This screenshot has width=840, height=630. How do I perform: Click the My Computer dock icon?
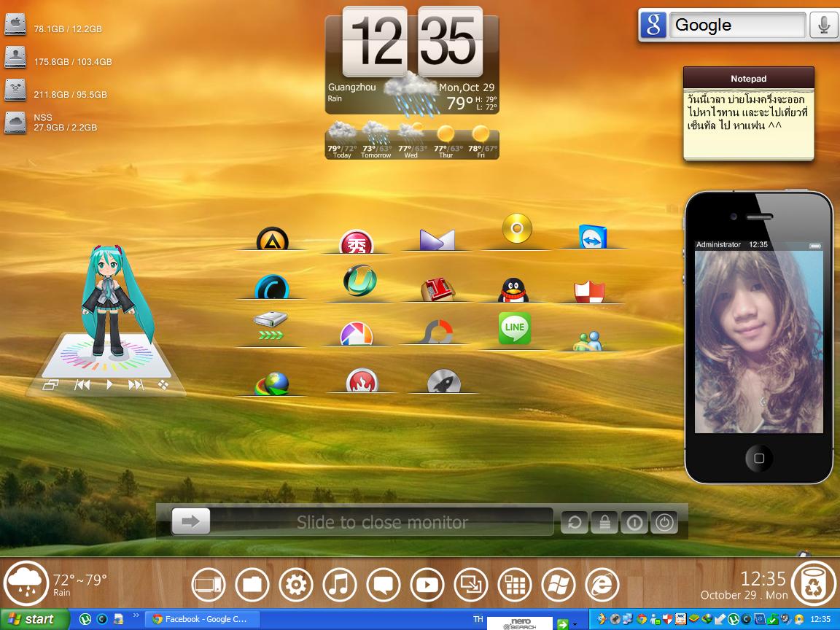[x=209, y=584]
